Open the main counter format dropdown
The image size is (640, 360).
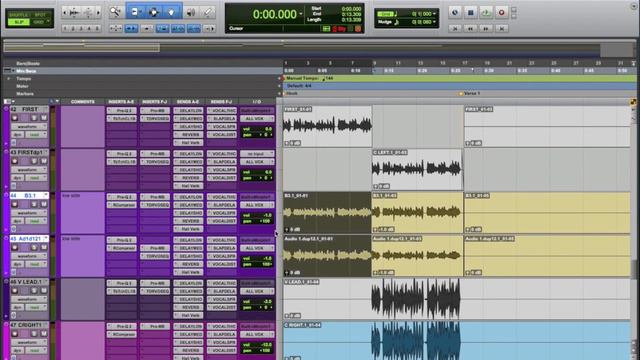301,14
